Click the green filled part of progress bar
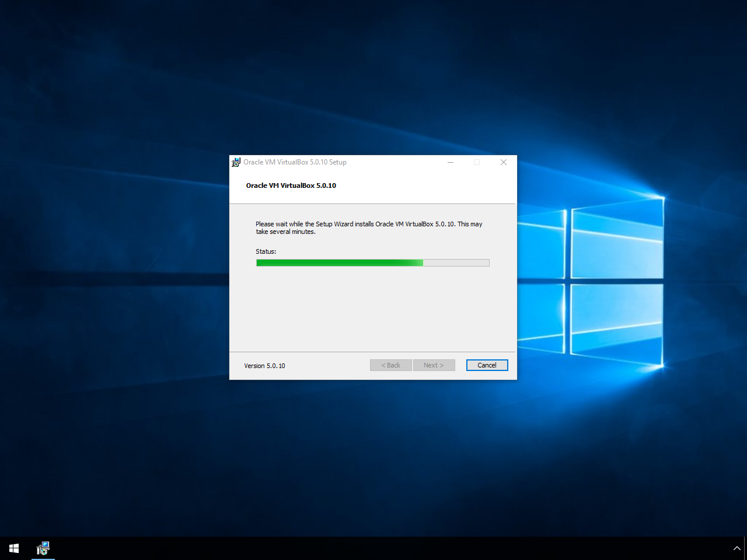 point(338,263)
